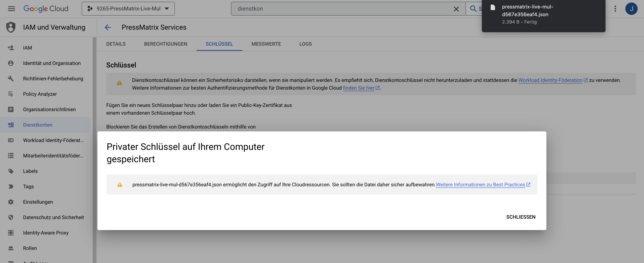Open Identity-Aware Proxy

45,233
